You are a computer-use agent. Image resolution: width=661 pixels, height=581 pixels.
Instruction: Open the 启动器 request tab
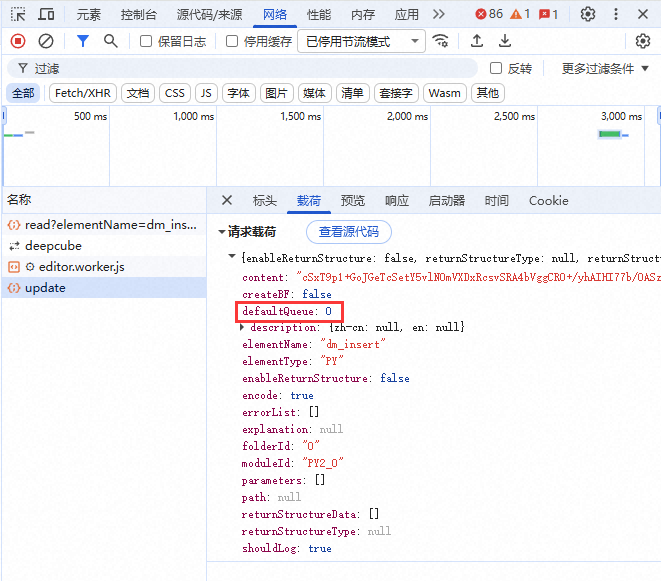point(447,201)
